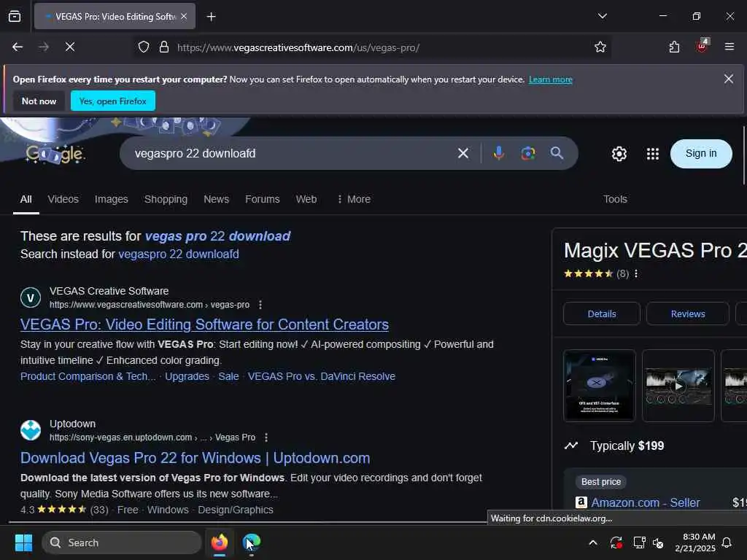This screenshot has width=747, height=560.
Task: Start voice search with microphone icon
Action: 499,153
